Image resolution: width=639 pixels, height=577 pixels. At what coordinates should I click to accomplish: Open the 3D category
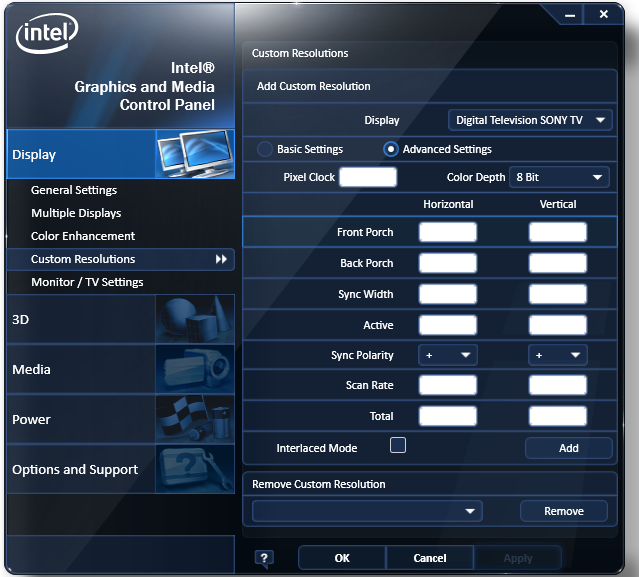coord(121,319)
